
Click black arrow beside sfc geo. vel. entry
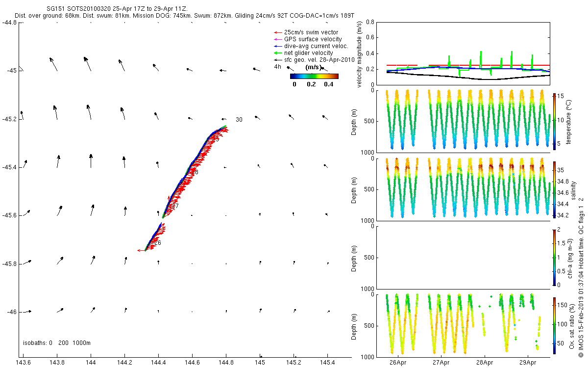coord(277,59)
